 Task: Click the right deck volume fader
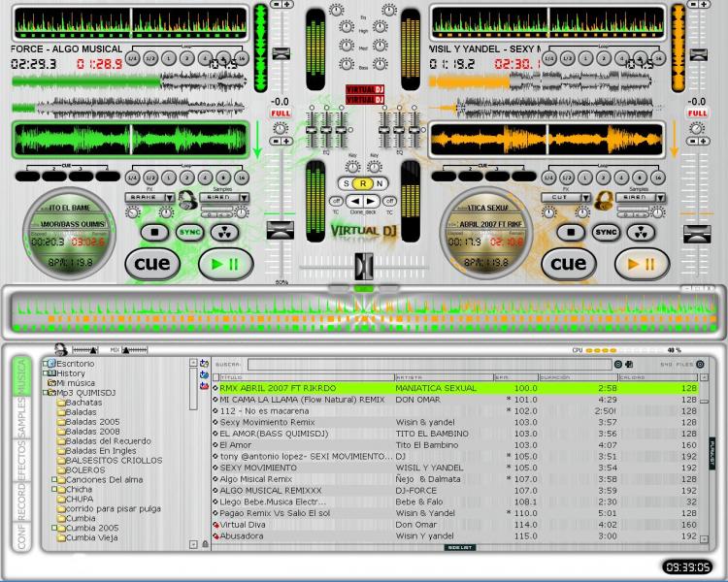click(696, 234)
